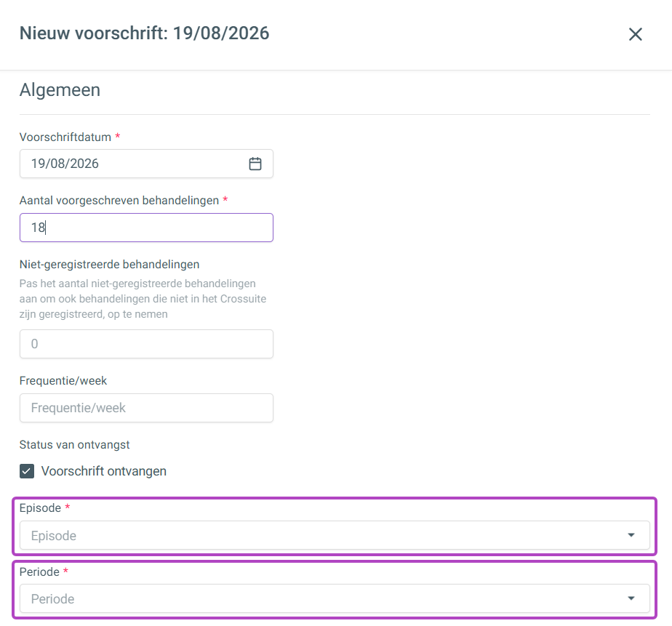Open the Periode combo box field
Image resolution: width=672 pixels, height=626 pixels.
pyautogui.click(x=335, y=598)
